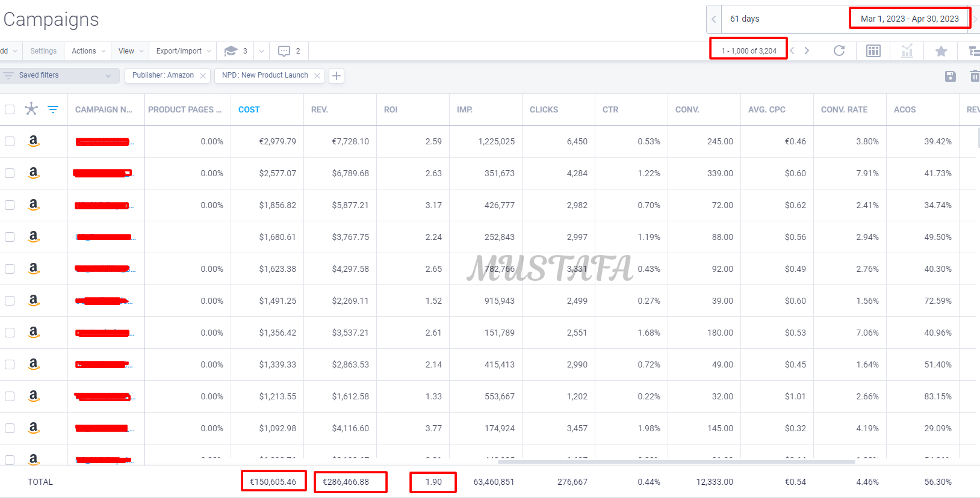
Task: Click the star favorites icon
Action: tap(941, 51)
